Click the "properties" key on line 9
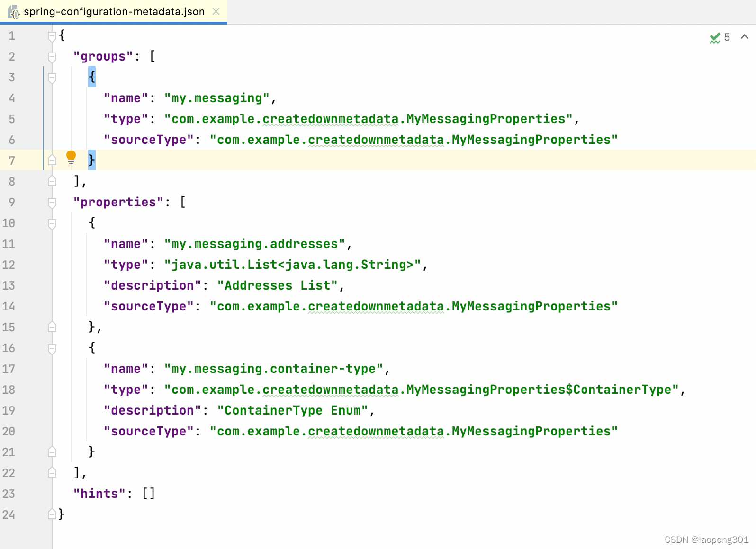Image resolution: width=756 pixels, height=549 pixels. point(118,203)
